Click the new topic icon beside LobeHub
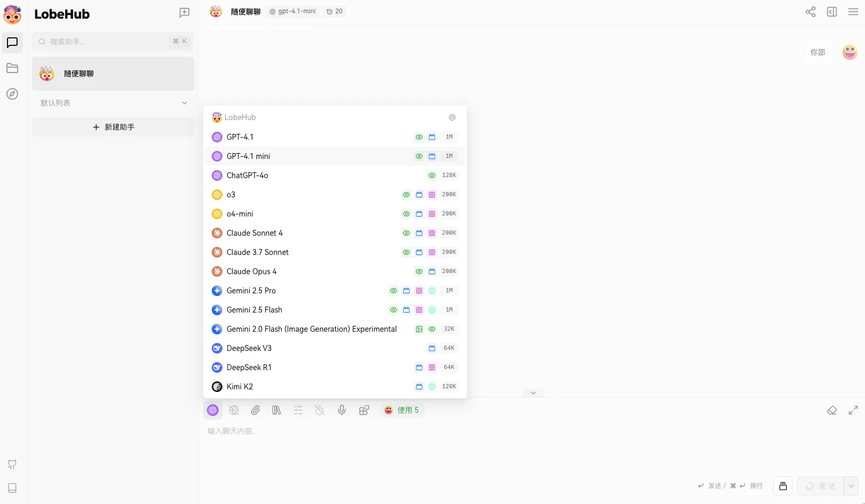Viewport: 865px width, 504px height. (x=185, y=13)
